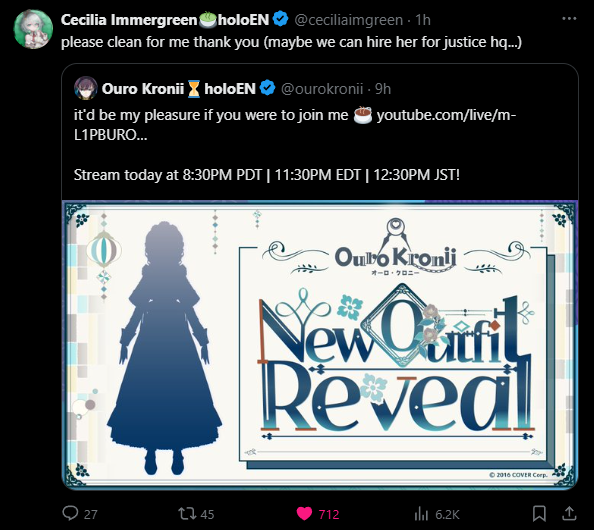Open quoted tweet via stream time text
Viewport: 594px width, 530px height.
point(267,175)
